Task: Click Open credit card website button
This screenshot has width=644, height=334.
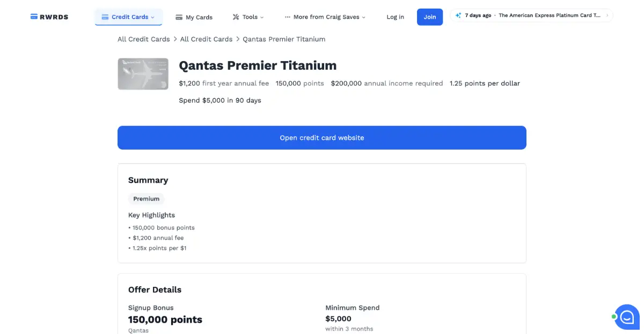Action: (321, 138)
